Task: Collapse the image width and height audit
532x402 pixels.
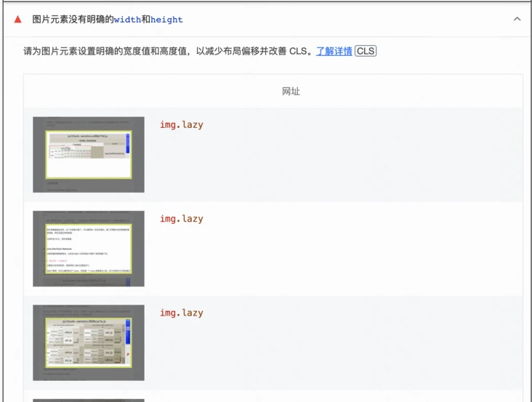Action: [517, 20]
